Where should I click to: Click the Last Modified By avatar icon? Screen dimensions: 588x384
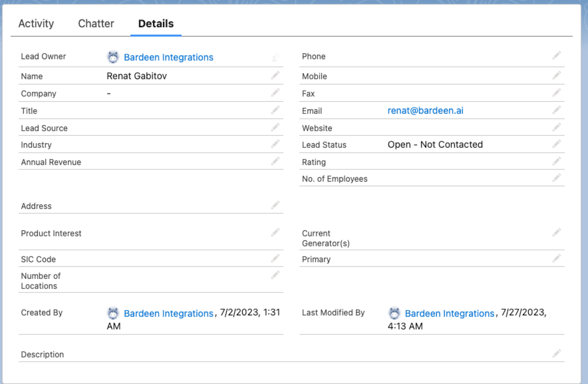394,313
